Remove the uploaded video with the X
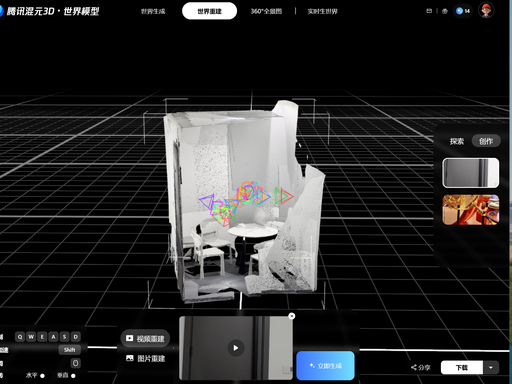Image resolution: width=512 pixels, height=384 pixels. 292,316
